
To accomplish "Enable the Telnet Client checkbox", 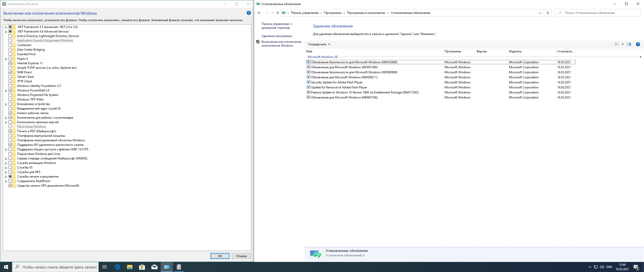I will coord(10,77).
